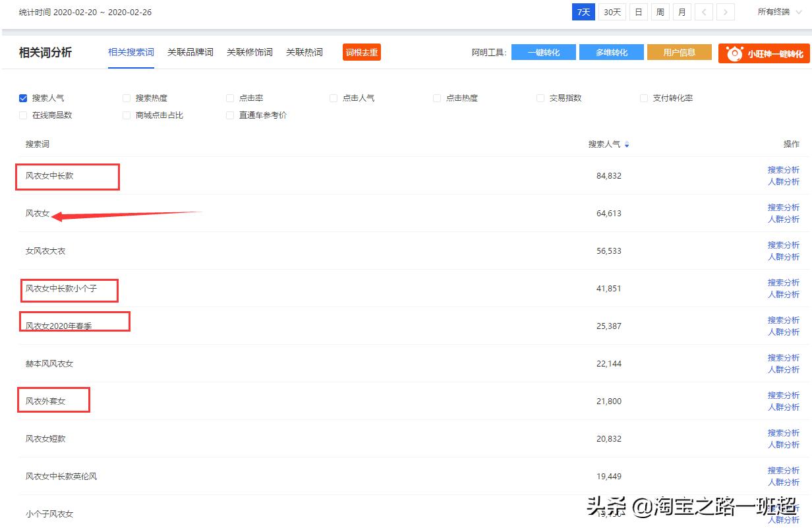Click the sort arrows beside 搜索人气 column header
The image size is (812, 532).
626,144
